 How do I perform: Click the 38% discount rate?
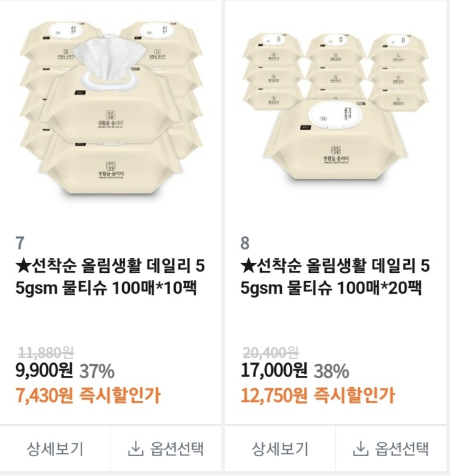pyautogui.click(x=331, y=371)
